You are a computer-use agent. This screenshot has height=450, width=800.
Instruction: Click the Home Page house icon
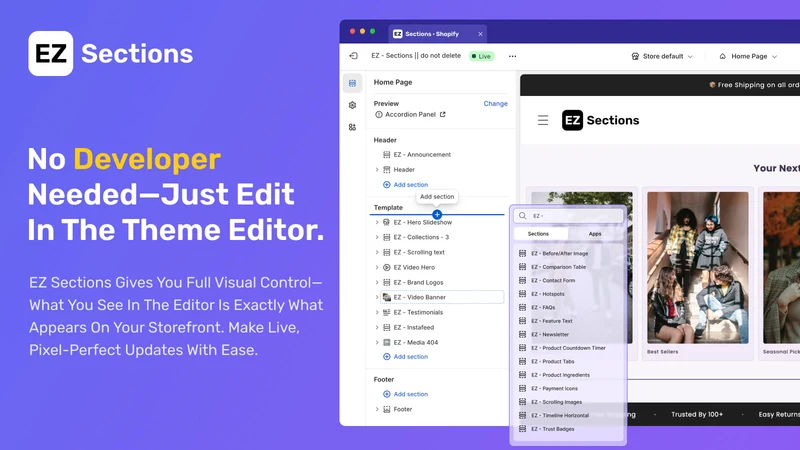[x=722, y=56]
